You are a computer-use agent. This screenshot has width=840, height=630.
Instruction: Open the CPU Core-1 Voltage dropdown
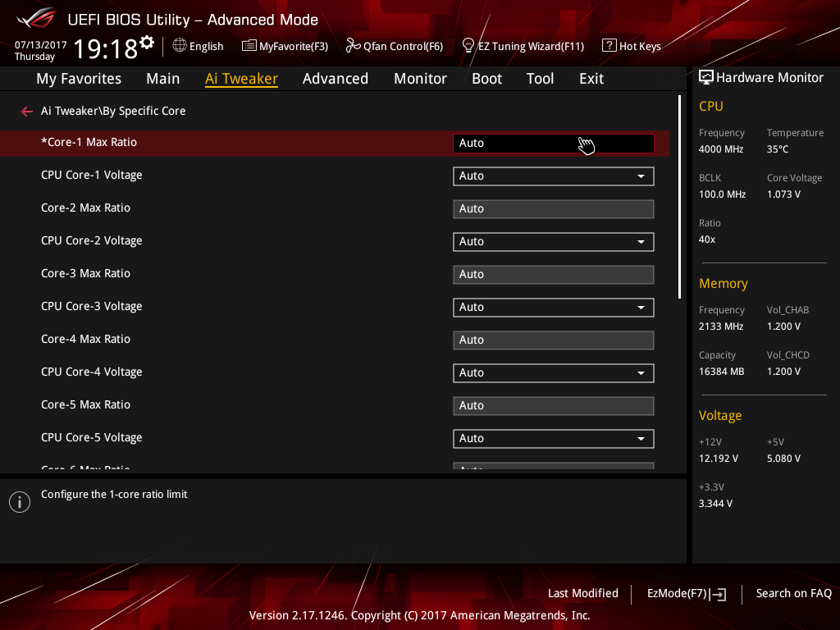coord(554,176)
